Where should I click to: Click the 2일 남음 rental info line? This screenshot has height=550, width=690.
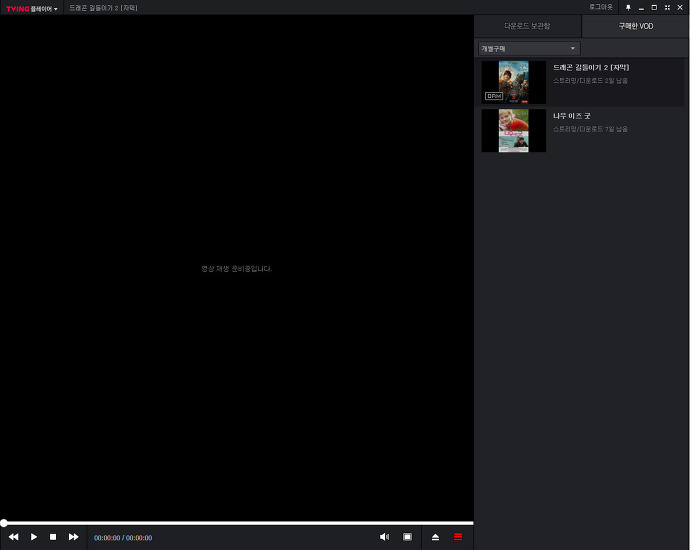pos(590,81)
